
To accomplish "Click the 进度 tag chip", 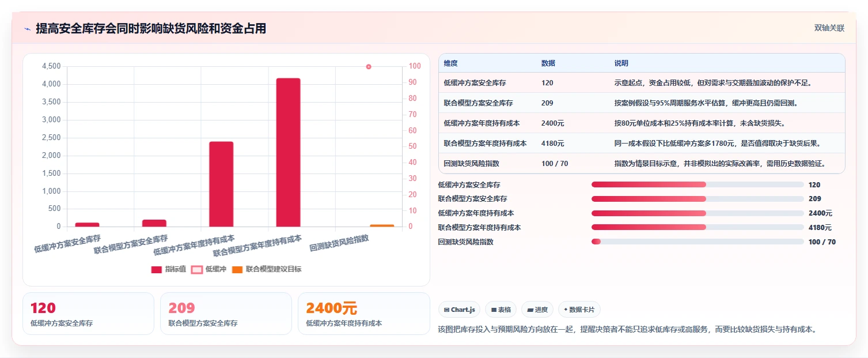I will coord(537,310).
